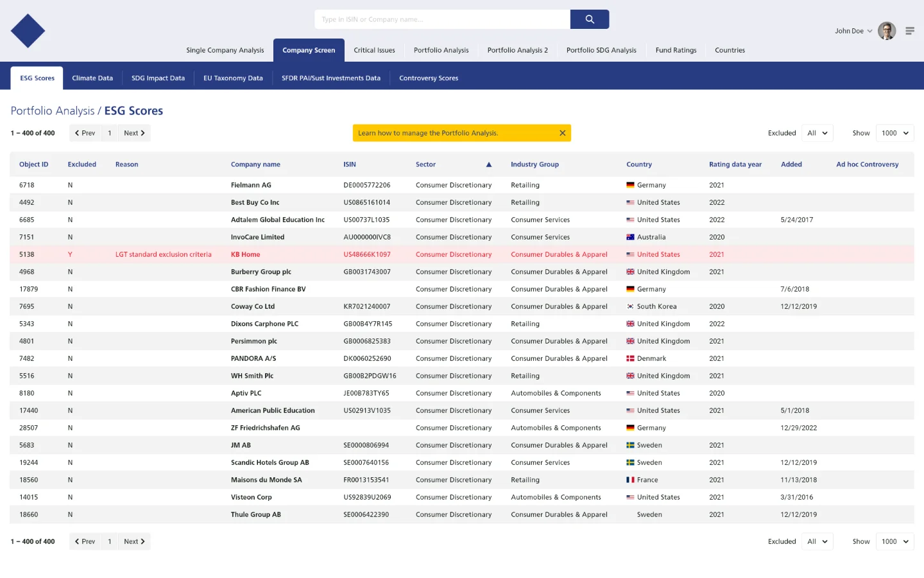924x578 pixels.
Task: Sort by the Rating data year header
Action: [x=735, y=164]
